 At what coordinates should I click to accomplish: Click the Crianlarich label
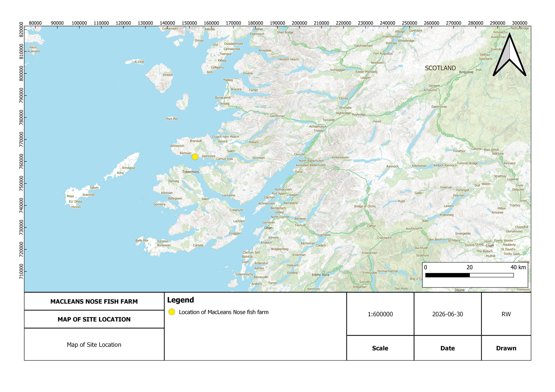coord(384,238)
